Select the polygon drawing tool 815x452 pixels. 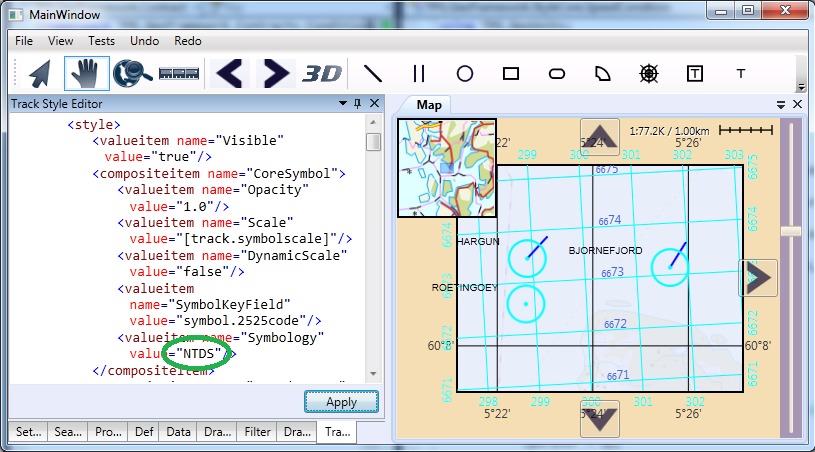(602, 74)
